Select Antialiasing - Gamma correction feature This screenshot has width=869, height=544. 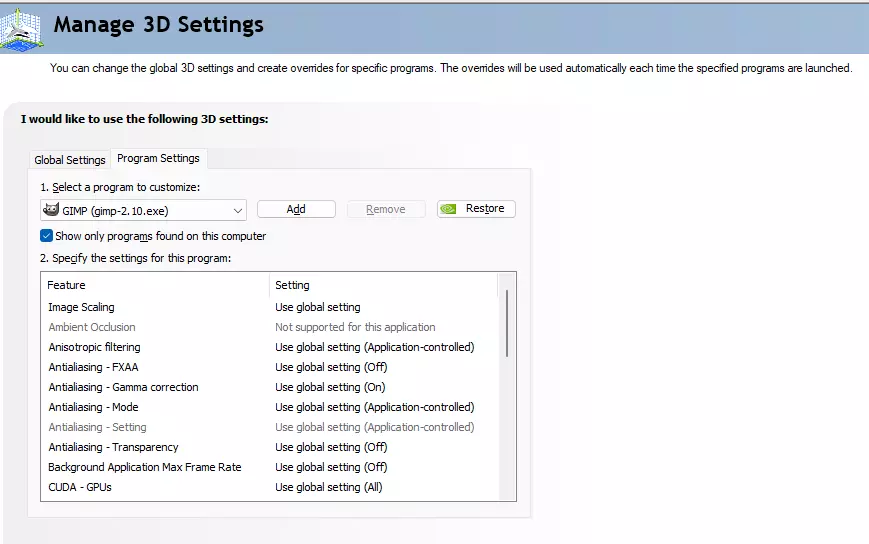[123, 387]
